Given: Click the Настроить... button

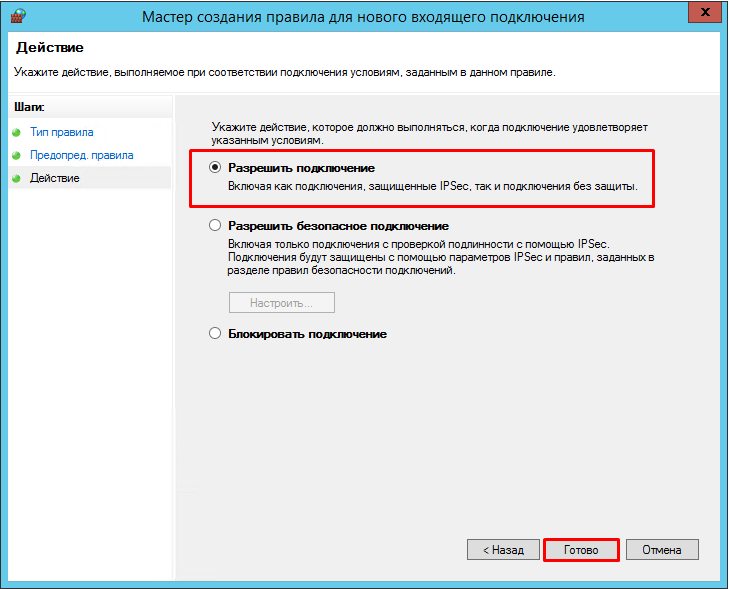Looking at the screenshot, I should tap(282, 303).
